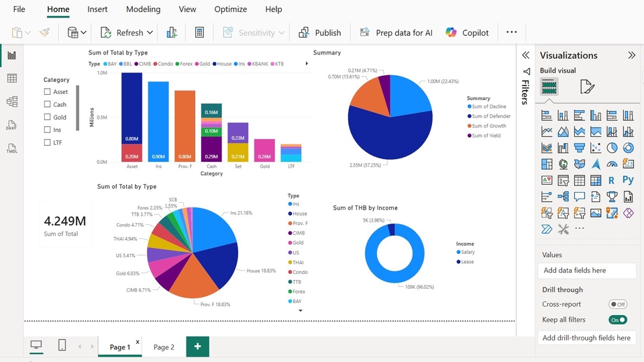Collapse the Visualizations pane chevron
Viewport: 644px width, 362px height.
coord(632,55)
